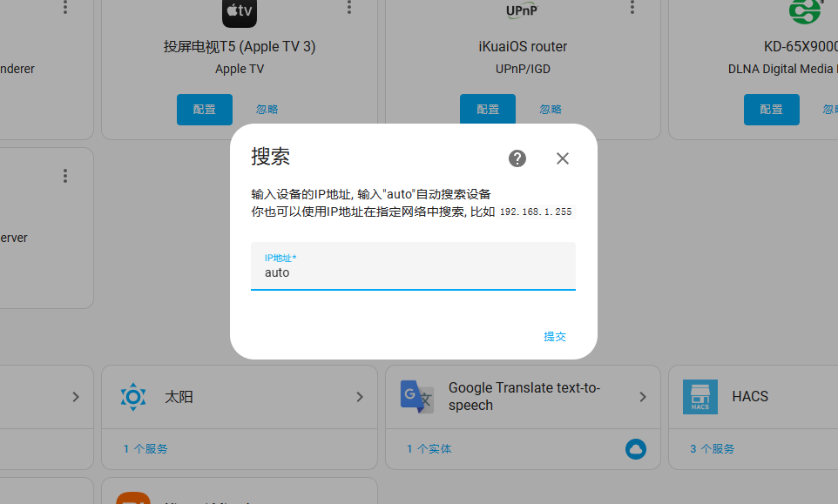
Task: Open 1 个服务 under 太阳
Action: (145, 449)
